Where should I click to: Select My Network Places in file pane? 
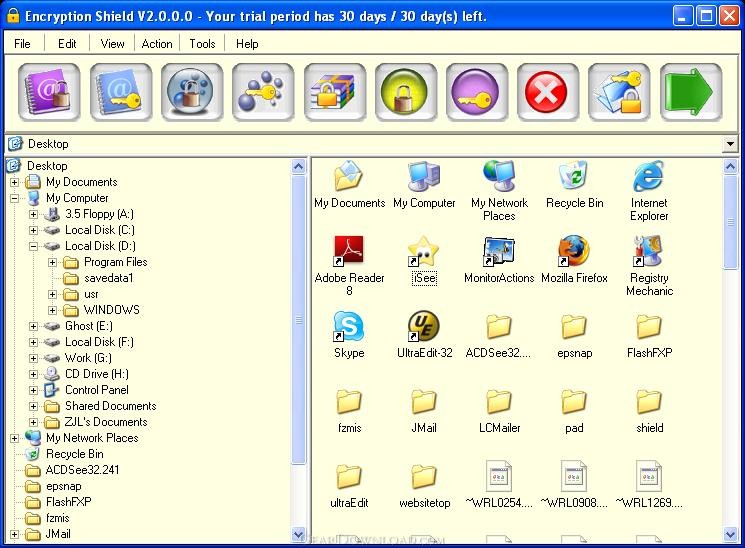pos(499,191)
